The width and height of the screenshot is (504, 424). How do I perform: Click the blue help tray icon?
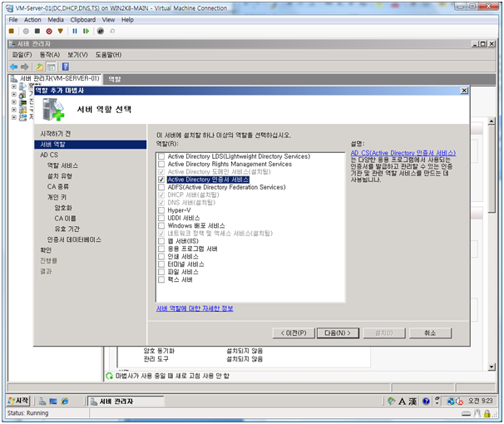(x=426, y=402)
